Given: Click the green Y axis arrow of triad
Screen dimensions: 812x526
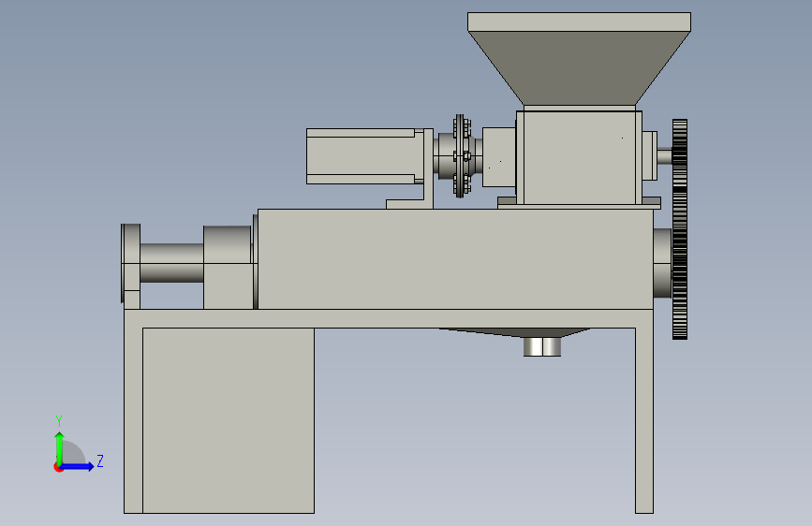Looking at the screenshot, I should pyautogui.click(x=60, y=448).
